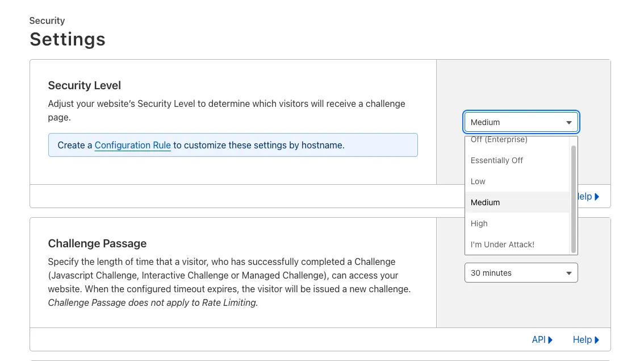
Task: Click the caret arrow on the Medium dropdown
Action: [568, 123]
